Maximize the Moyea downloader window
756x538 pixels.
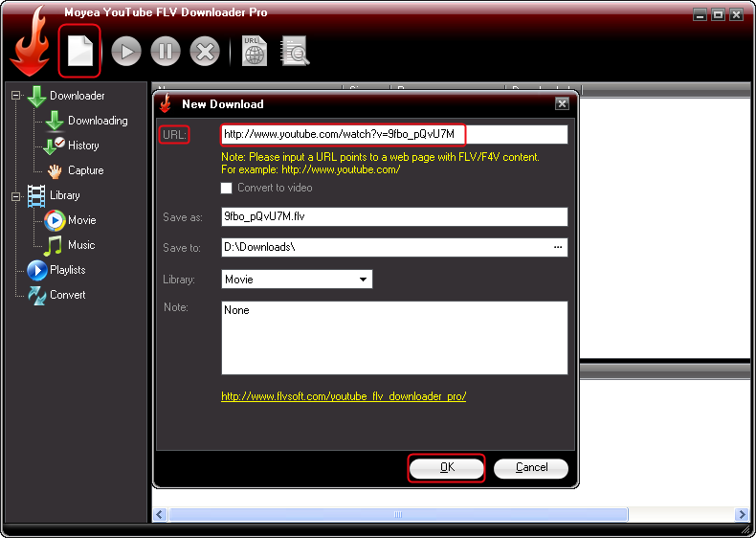pyautogui.click(x=719, y=15)
